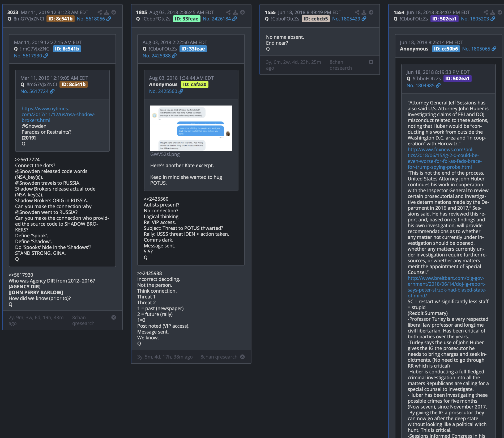This screenshot has width=504, height=438.
Task: Select post number 1554 heading
Action: [399, 12]
